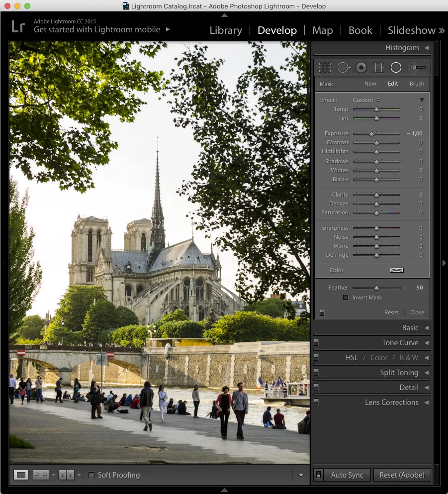Select the Color tab in HSL panel
Image resolution: width=448 pixels, height=494 pixels.
[379, 358]
